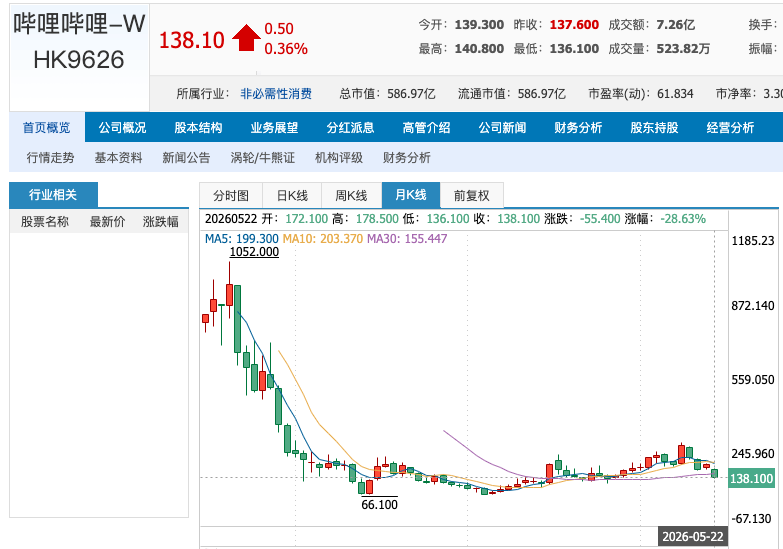Select the 行业相关 panel tab
The width and height of the screenshot is (783, 549).
point(53,195)
